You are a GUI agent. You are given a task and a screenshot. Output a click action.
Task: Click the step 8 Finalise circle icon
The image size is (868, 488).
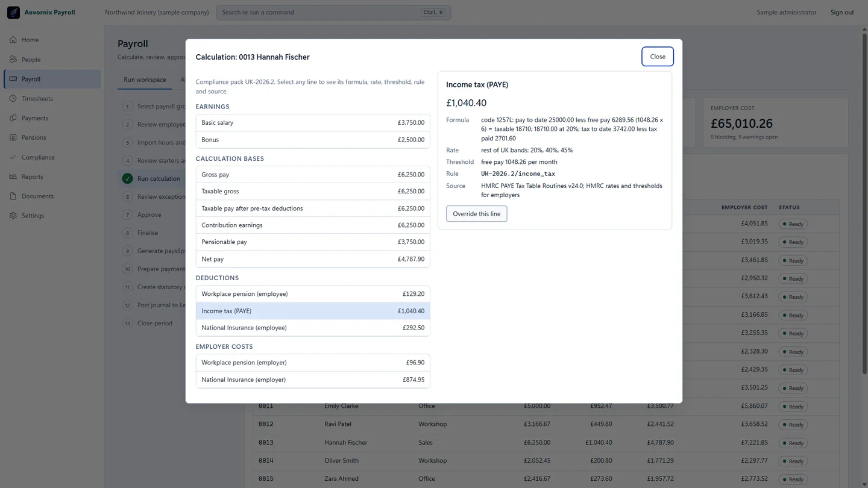tap(127, 233)
